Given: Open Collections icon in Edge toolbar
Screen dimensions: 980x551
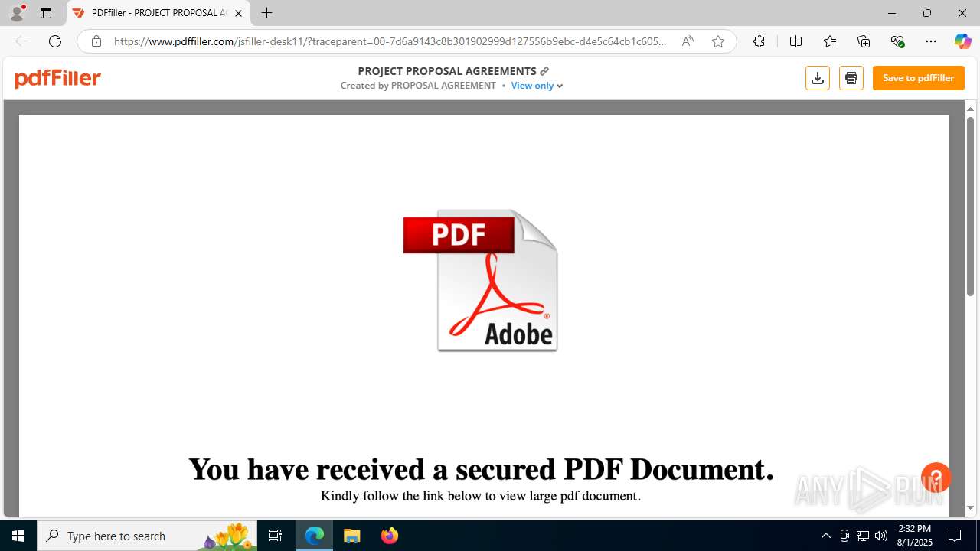Looking at the screenshot, I should pos(864,41).
